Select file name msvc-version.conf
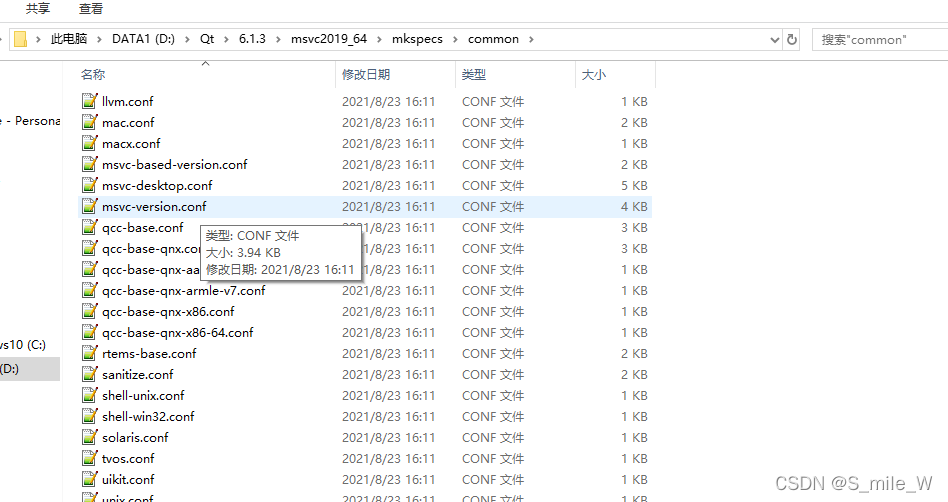Screen dimensions: 948x502 point(154,206)
